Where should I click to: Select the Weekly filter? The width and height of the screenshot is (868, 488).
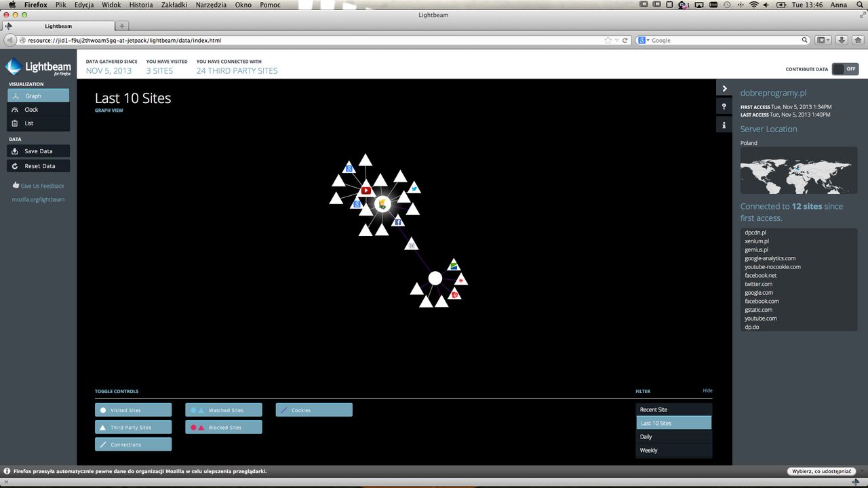tap(674, 450)
